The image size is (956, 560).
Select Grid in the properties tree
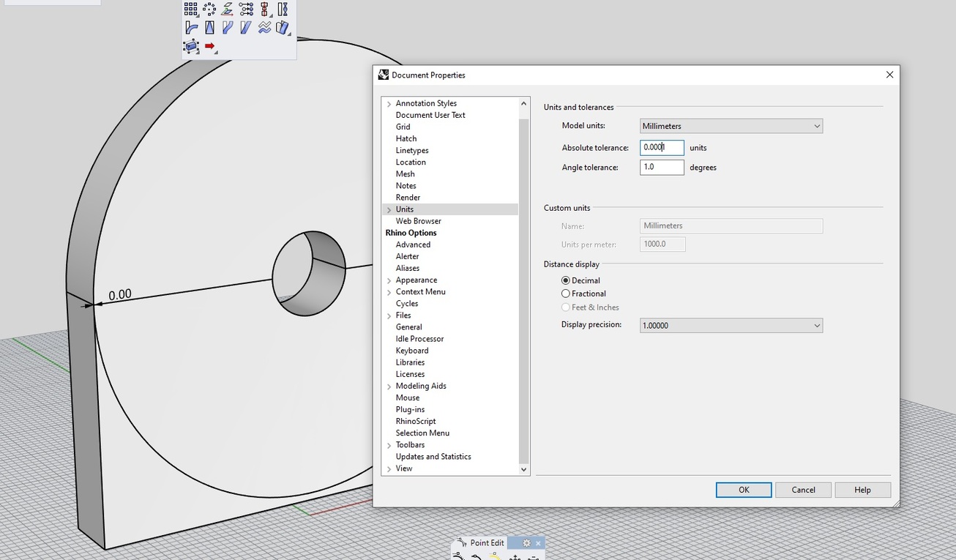(x=403, y=127)
